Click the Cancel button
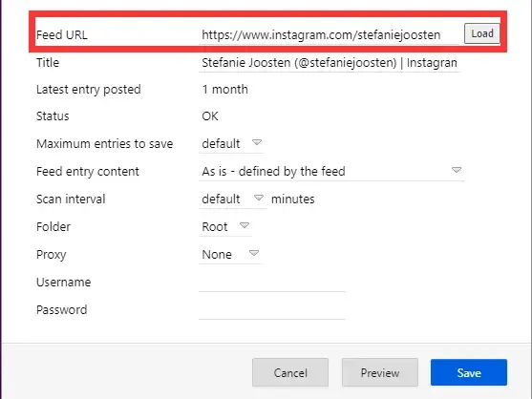Screen dimensions: 532x399 pos(290,372)
